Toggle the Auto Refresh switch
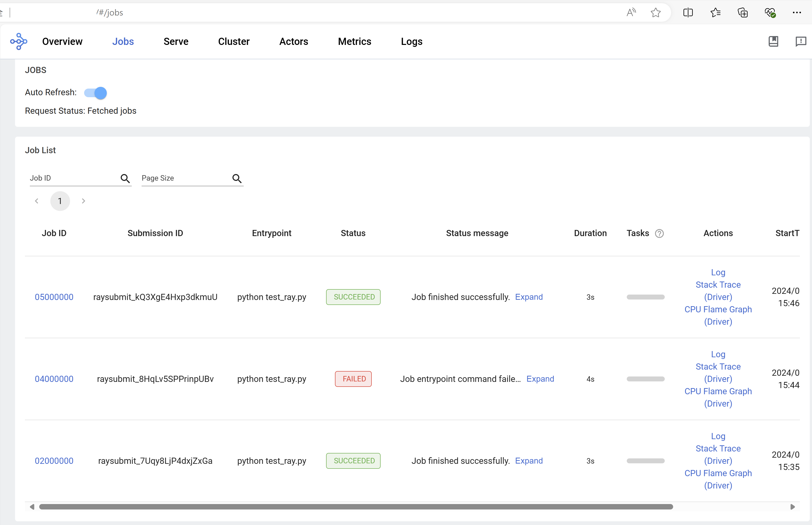Viewport: 812px width, 525px height. point(96,93)
